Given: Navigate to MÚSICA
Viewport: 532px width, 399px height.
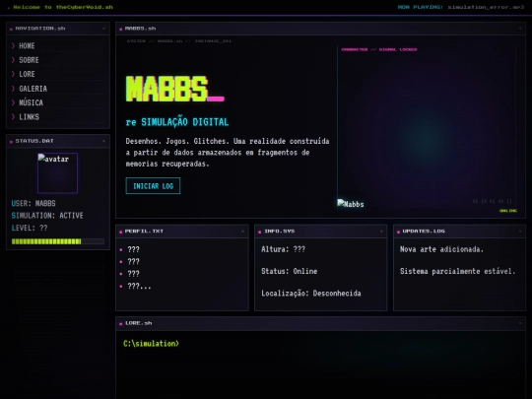Looking at the screenshot, I should pyautogui.click(x=58, y=102).
